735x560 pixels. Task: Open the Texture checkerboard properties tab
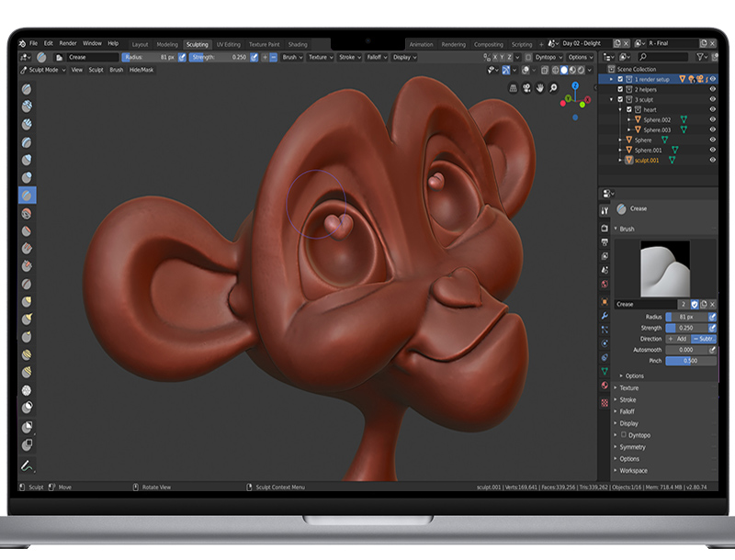point(605,403)
